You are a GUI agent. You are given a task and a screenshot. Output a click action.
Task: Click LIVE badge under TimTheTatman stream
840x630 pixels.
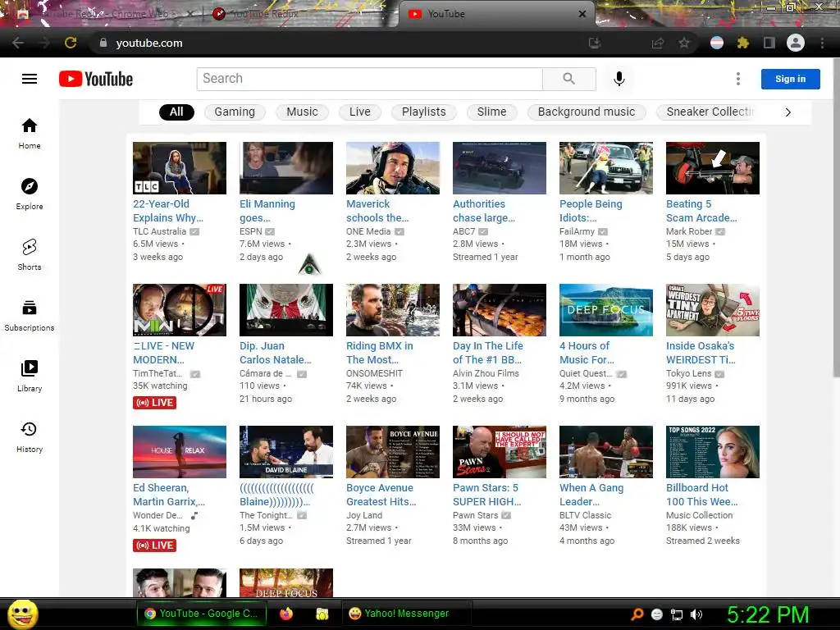tap(155, 402)
